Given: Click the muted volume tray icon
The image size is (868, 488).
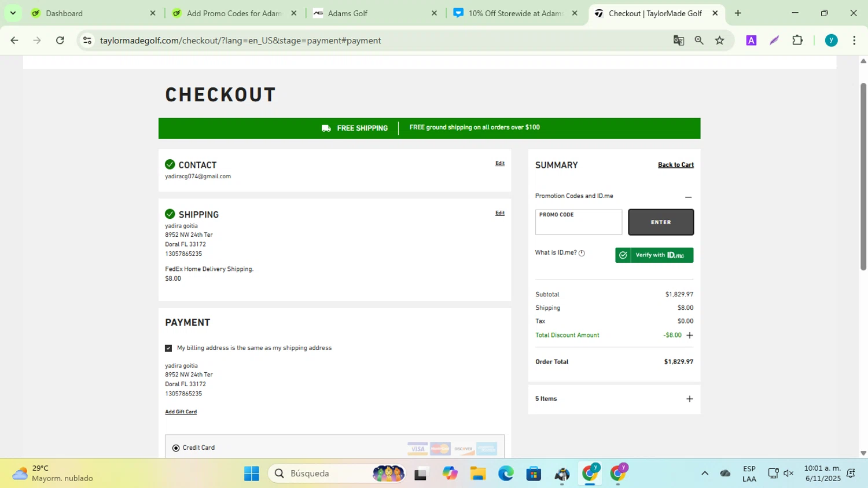Looking at the screenshot, I should (789, 474).
